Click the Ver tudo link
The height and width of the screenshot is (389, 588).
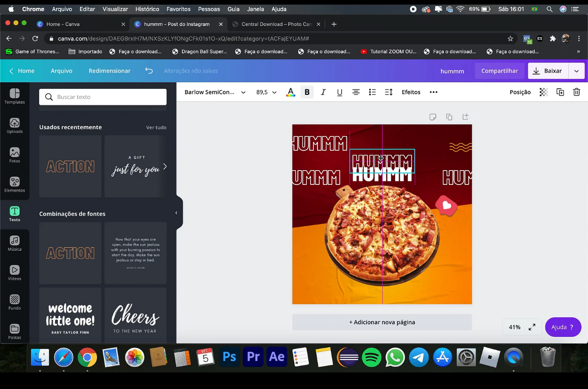156,127
